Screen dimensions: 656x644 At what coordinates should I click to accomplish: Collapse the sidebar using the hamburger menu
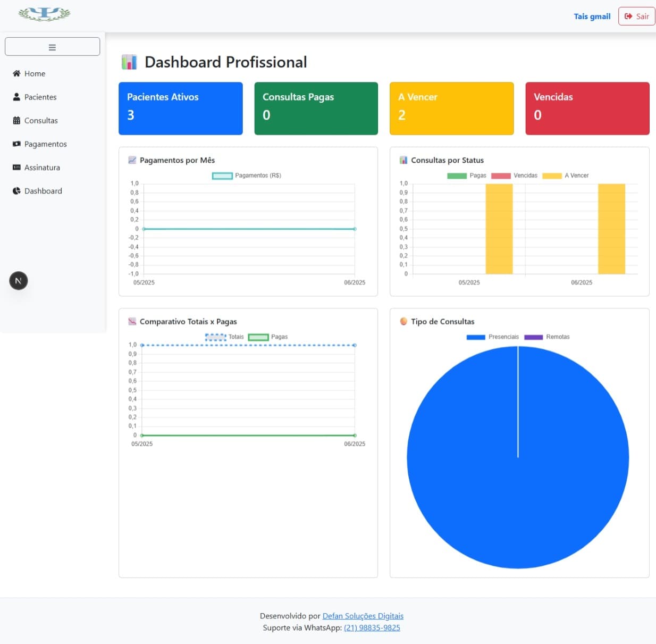(52, 46)
